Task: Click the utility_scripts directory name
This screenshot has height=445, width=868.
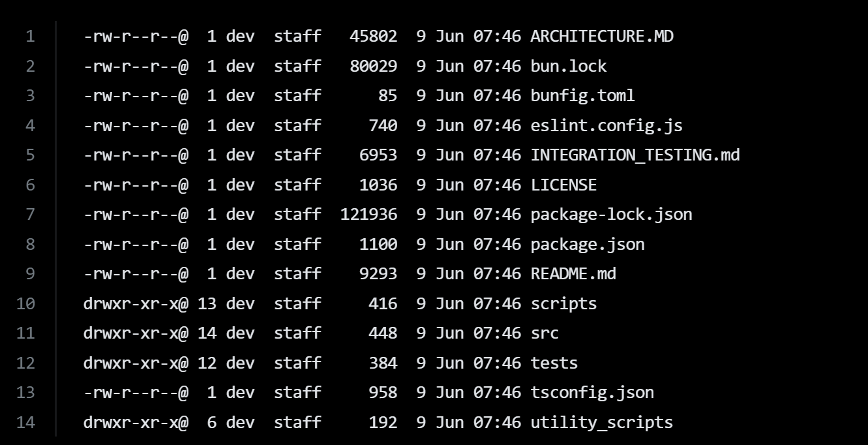Action: [602, 422]
